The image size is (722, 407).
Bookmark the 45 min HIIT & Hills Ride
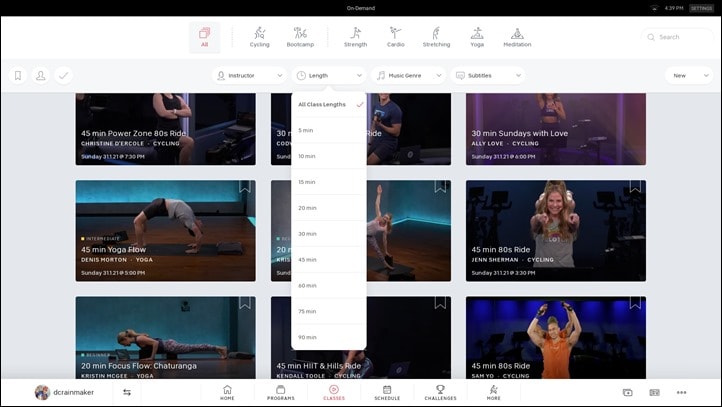pos(440,302)
